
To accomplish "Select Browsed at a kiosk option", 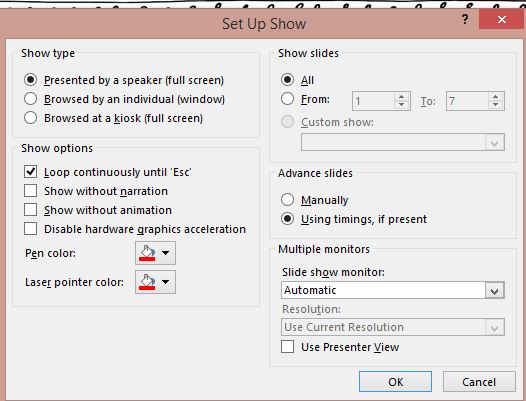I will coord(31,118).
